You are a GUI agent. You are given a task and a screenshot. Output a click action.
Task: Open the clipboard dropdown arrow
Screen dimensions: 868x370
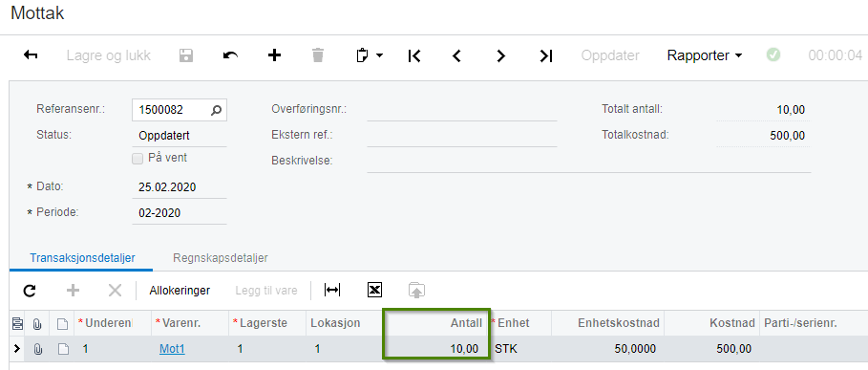pos(380,56)
